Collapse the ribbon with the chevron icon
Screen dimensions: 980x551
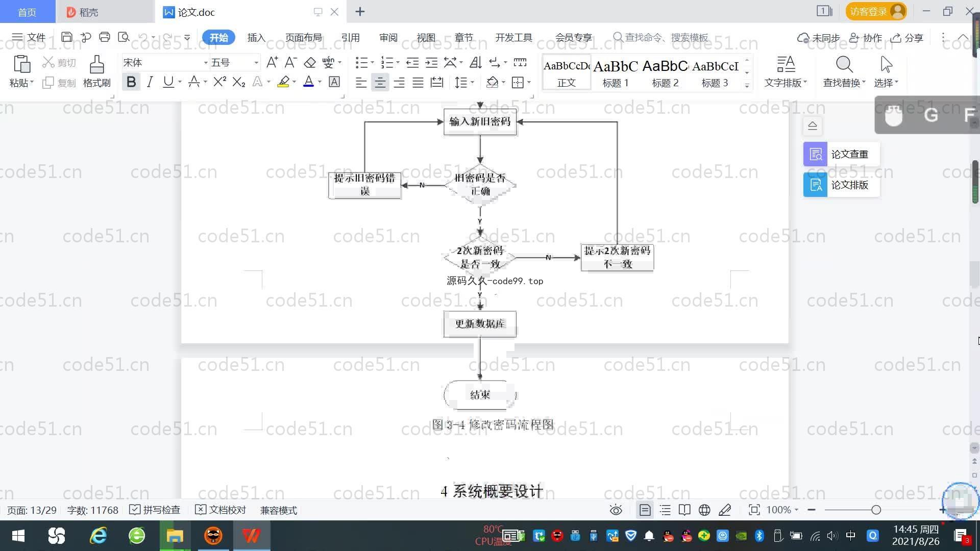pos(963,37)
